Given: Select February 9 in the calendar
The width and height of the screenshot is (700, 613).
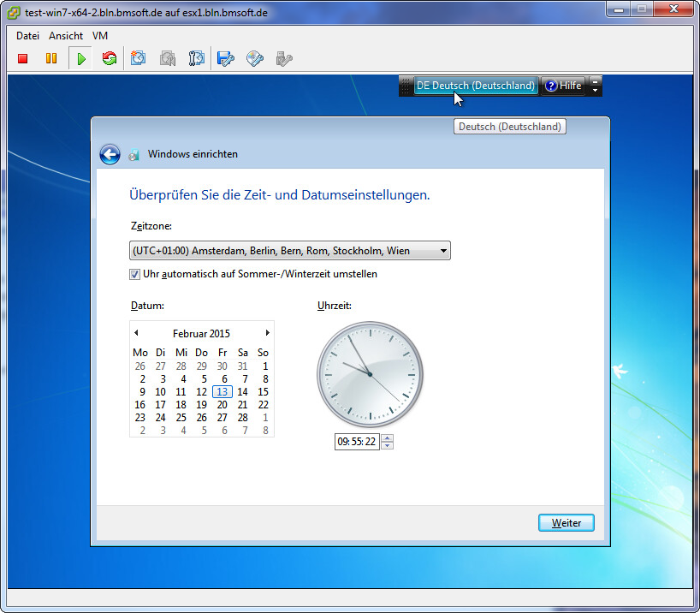Looking at the screenshot, I should (142, 392).
